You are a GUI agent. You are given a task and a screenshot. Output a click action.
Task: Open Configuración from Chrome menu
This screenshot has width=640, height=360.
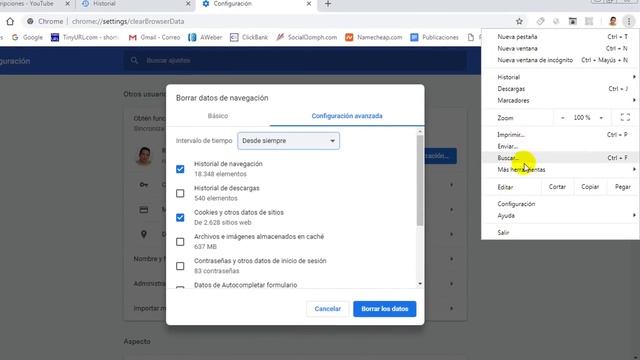pyautogui.click(x=559, y=204)
